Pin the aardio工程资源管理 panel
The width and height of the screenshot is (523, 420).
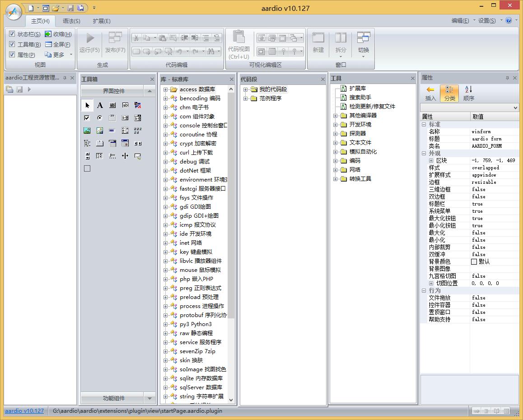[x=65, y=78]
